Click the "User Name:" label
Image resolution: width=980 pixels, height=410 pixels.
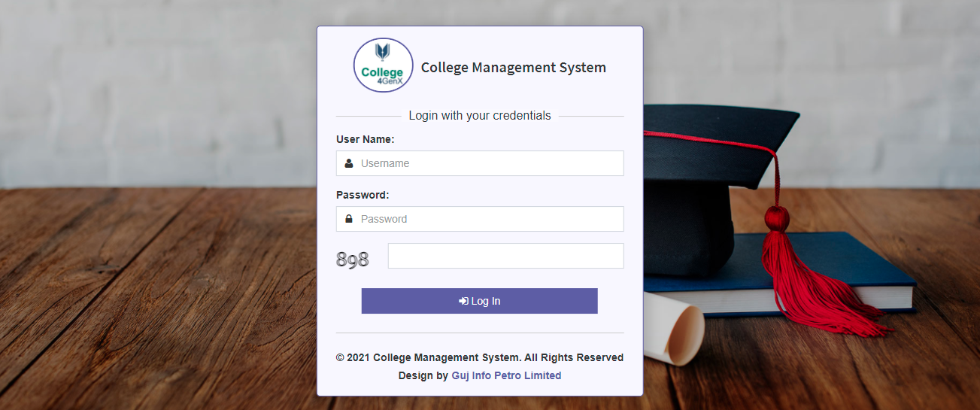[366, 139]
